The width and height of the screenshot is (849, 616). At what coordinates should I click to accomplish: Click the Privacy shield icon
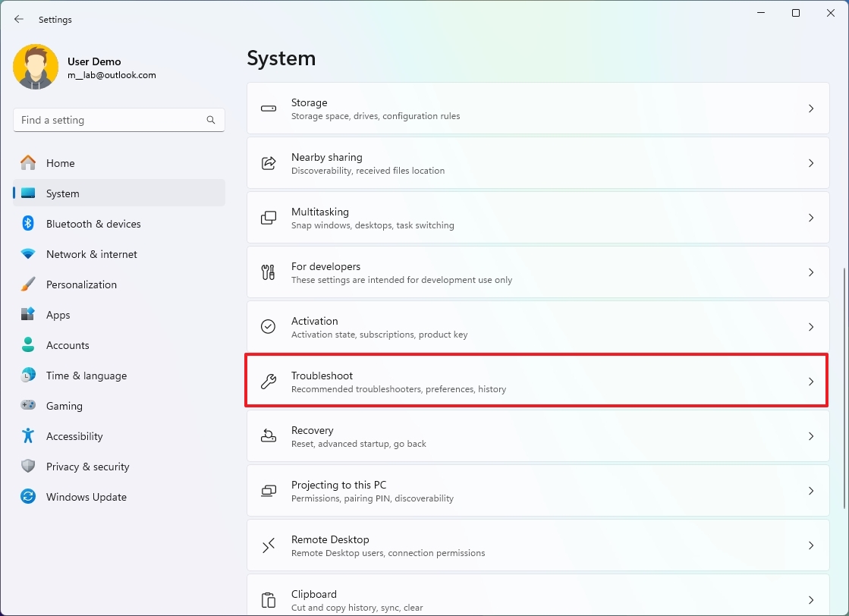coord(28,466)
